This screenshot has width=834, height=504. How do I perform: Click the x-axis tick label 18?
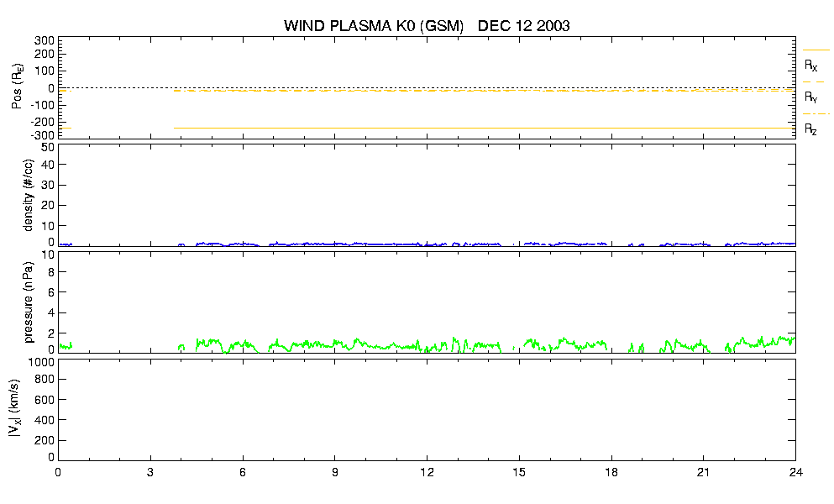click(x=611, y=472)
